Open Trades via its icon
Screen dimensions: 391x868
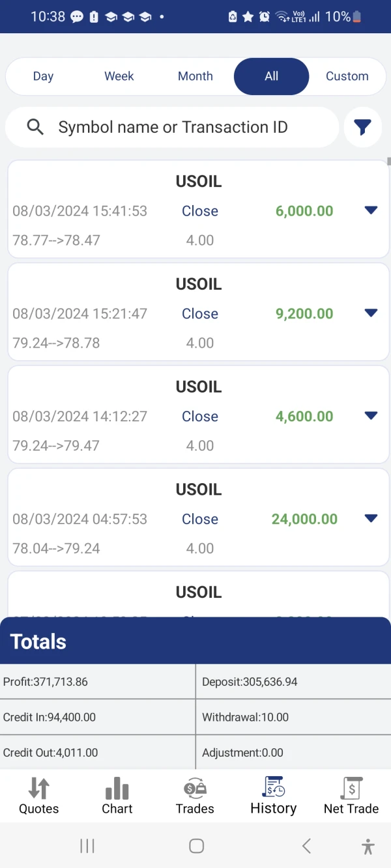[x=195, y=789]
